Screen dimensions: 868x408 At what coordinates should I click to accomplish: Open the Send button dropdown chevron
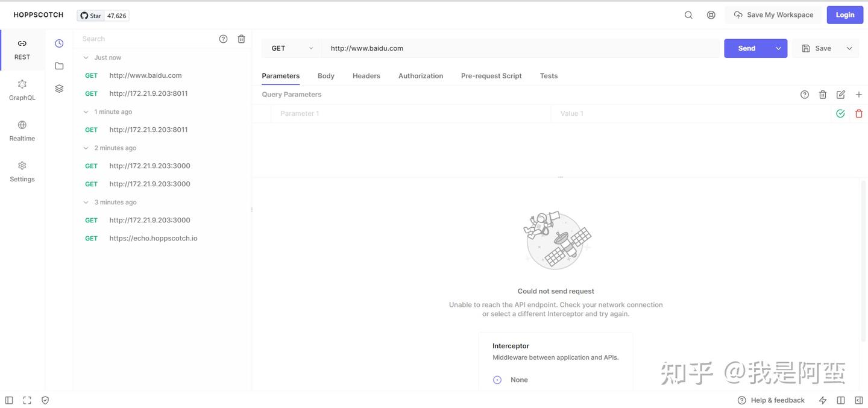pos(778,48)
